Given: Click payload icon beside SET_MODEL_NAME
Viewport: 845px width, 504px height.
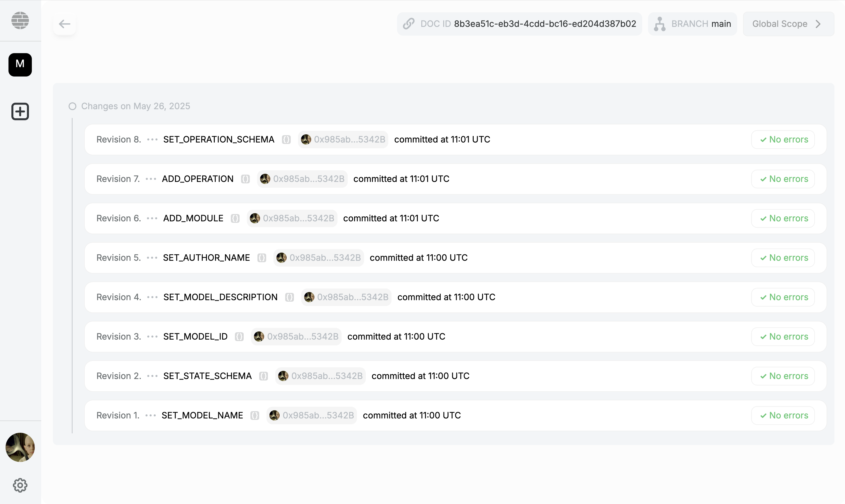Looking at the screenshot, I should coord(255,415).
